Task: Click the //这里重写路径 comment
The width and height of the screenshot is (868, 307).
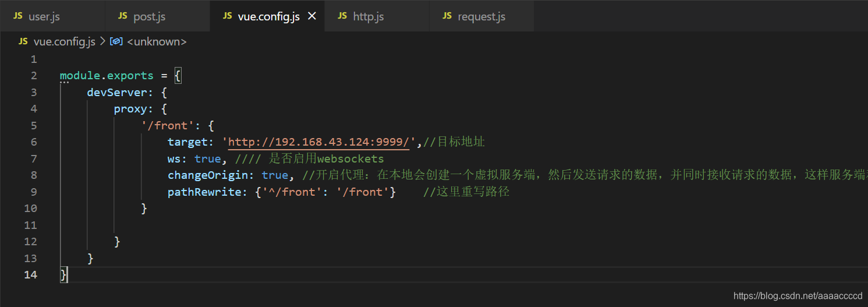Action: click(x=466, y=192)
